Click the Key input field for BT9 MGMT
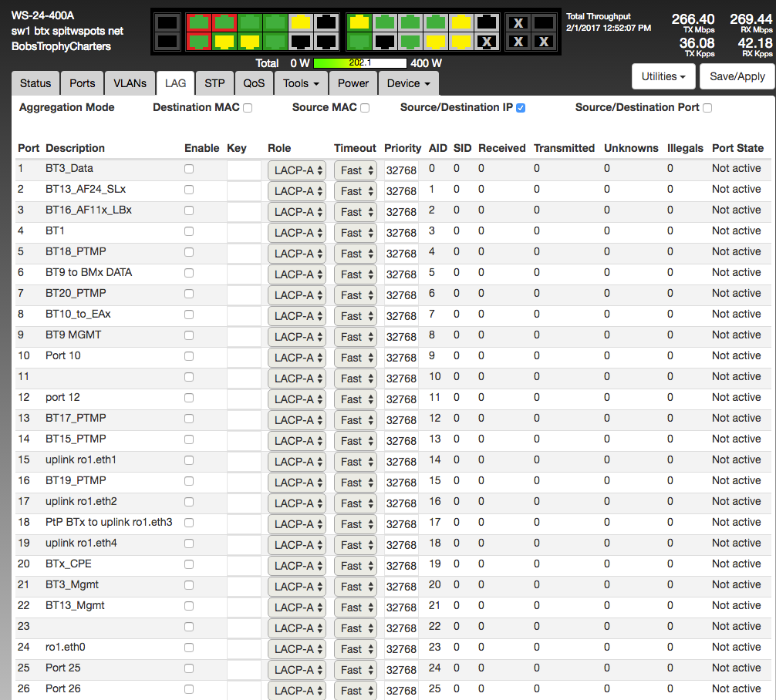 pos(244,335)
